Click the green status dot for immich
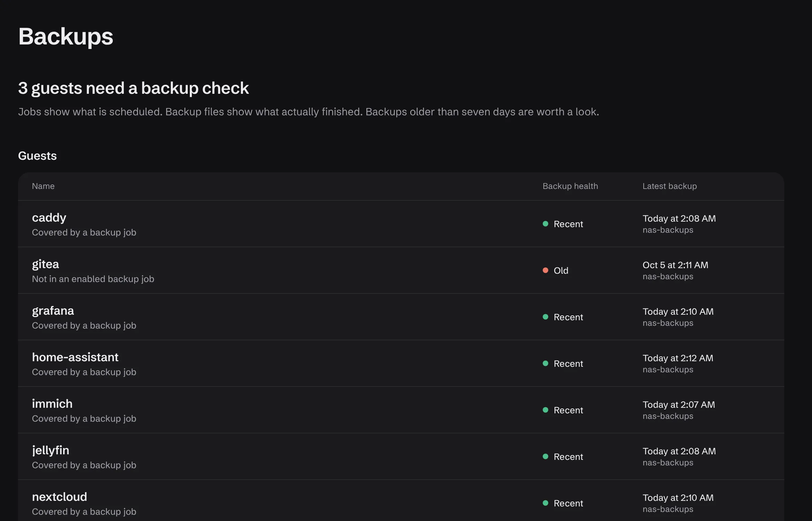 [545, 410]
